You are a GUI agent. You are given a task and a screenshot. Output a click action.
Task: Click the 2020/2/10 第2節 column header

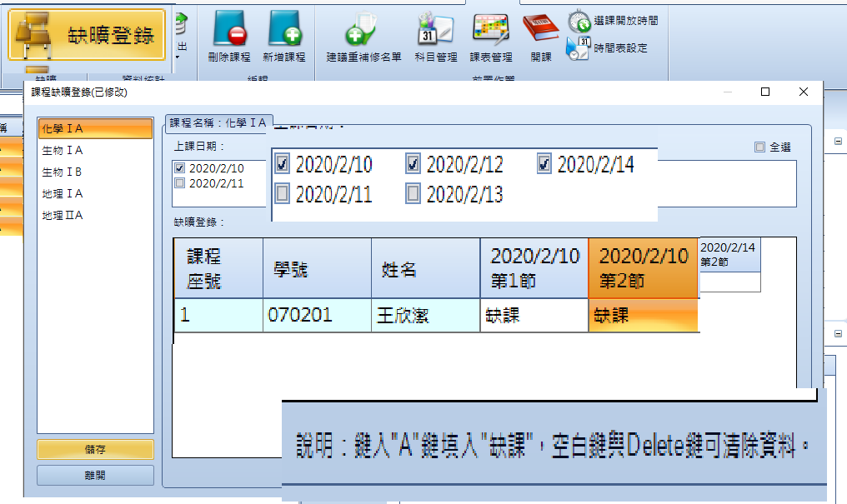click(644, 268)
